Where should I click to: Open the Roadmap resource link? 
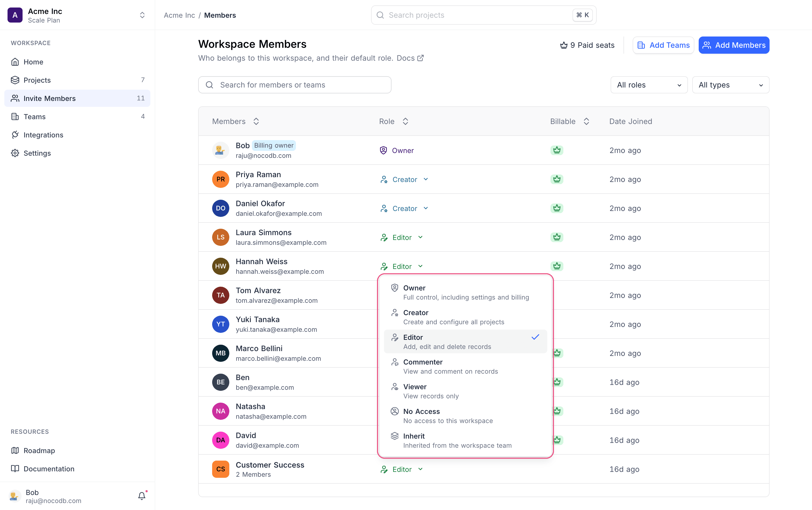click(x=77, y=450)
